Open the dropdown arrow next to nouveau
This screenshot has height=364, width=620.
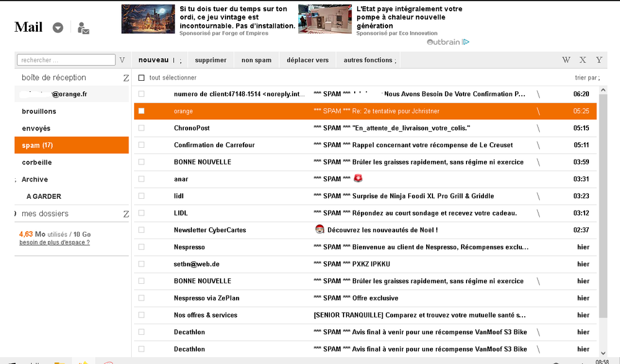coord(180,60)
